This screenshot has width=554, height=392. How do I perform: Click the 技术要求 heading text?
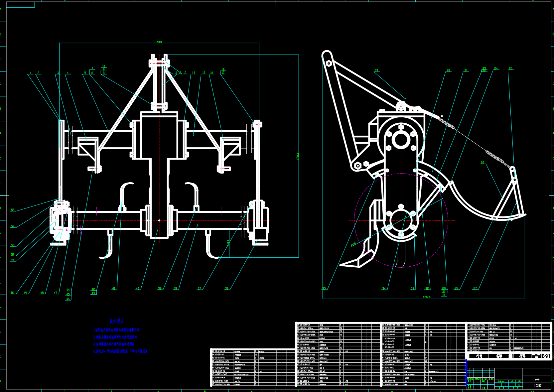117,321
